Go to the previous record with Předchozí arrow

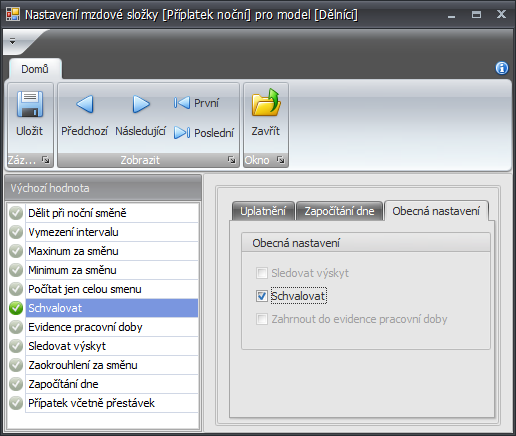(85, 104)
